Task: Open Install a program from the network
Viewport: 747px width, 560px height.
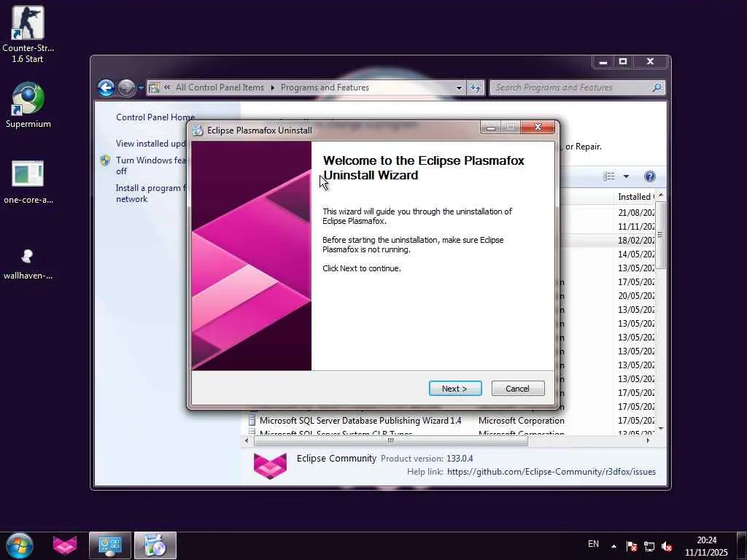Action: pyautogui.click(x=149, y=193)
